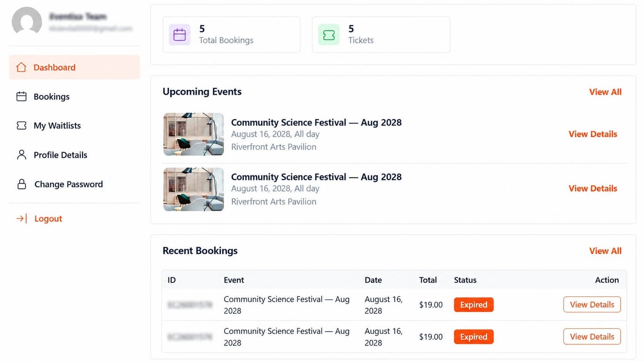
Task: Click View Details button in first booking row
Action: tap(592, 304)
